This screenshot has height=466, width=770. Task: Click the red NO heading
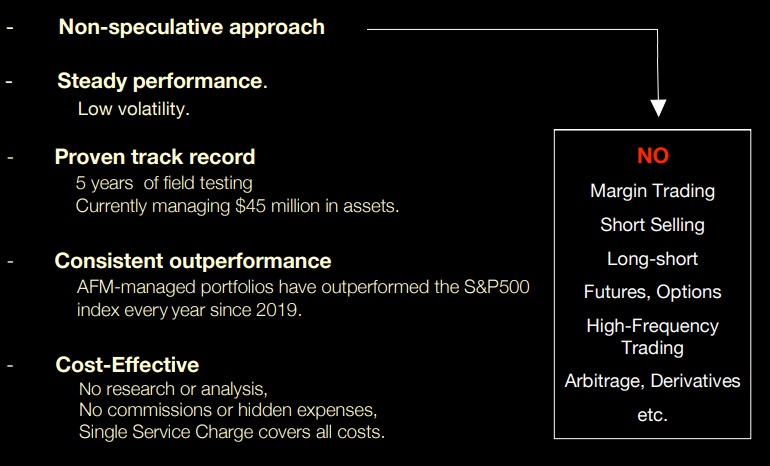click(x=653, y=156)
